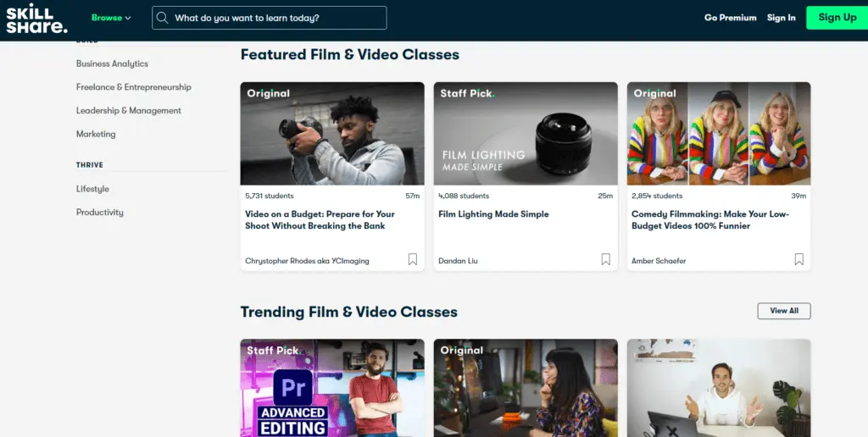Click View All for Trending classes
The width and height of the screenshot is (868, 437).
[784, 311]
